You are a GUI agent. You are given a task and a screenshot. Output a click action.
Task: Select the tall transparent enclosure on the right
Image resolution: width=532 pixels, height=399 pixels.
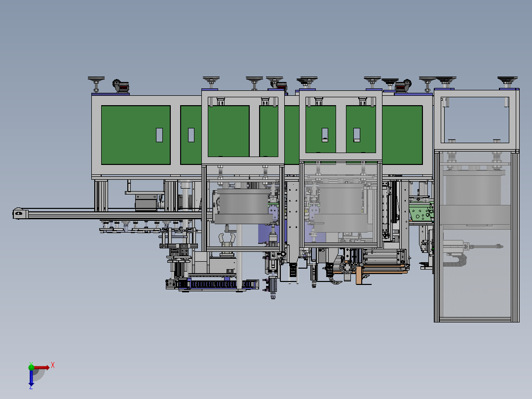pyautogui.click(x=476, y=237)
